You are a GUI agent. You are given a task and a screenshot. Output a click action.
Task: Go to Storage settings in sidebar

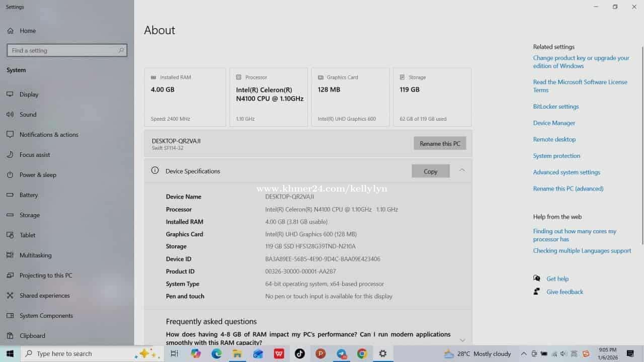pos(29,215)
